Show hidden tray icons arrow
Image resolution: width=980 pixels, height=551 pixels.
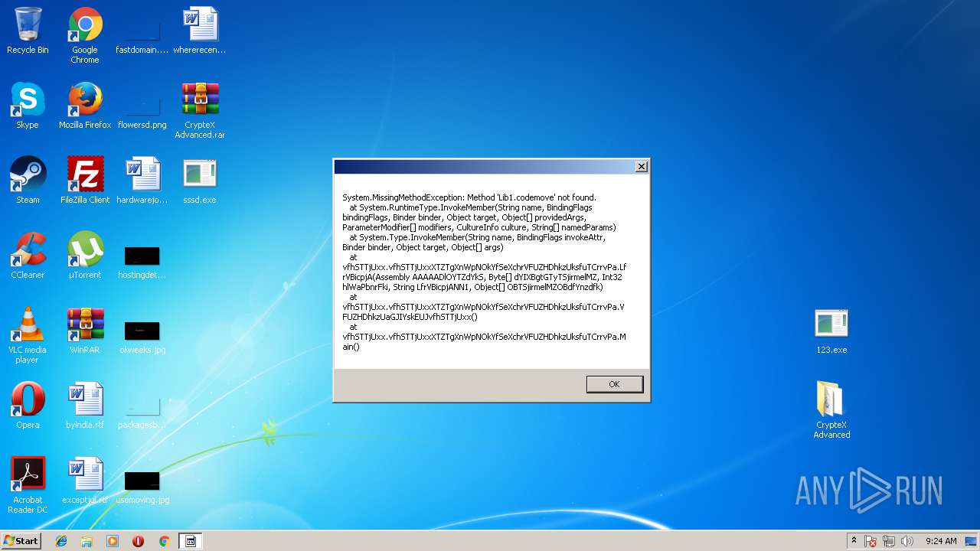point(854,541)
